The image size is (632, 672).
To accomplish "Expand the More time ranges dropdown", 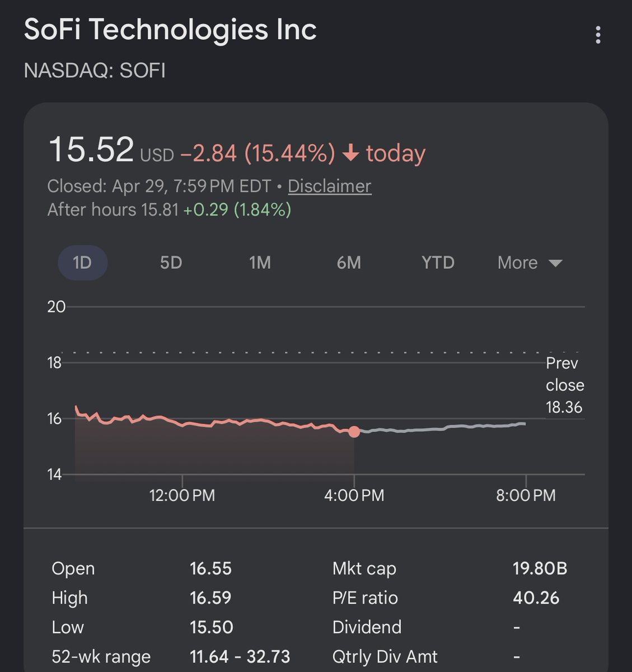I will (530, 263).
